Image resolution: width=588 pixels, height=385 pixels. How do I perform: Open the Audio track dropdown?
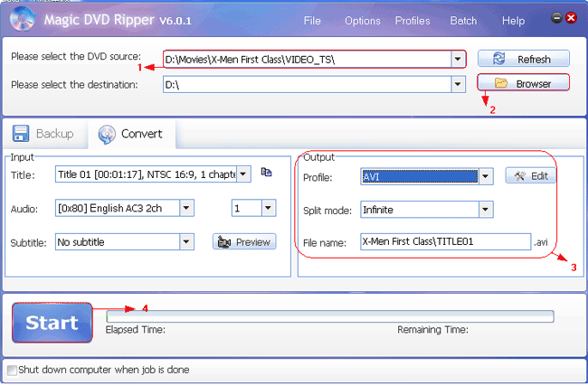[186, 208]
